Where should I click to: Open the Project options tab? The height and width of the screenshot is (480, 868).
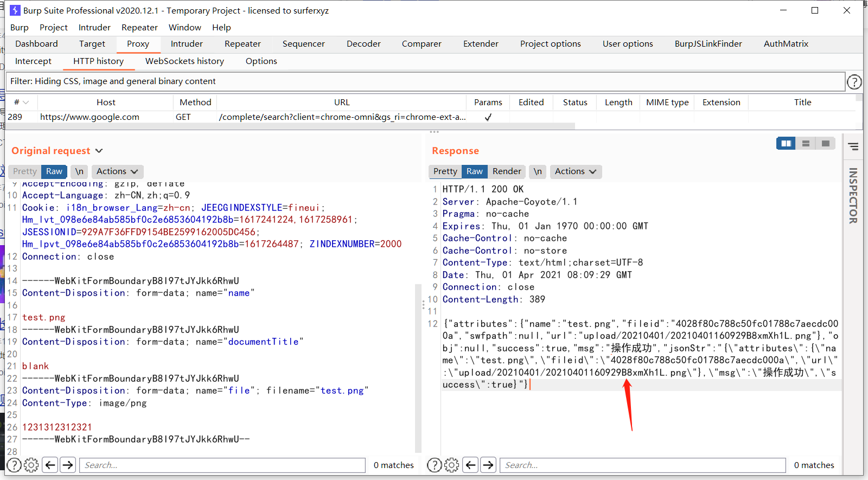pyautogui.click(x=551, y=44)
